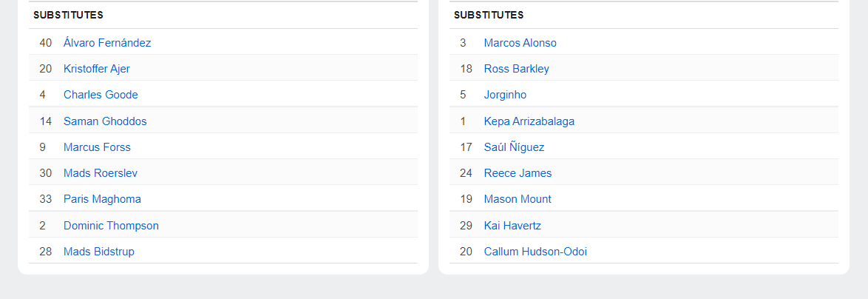Open Marcos Alonso player profile
Viewport: 868px width, 299px height.
[x=520, y=43]
